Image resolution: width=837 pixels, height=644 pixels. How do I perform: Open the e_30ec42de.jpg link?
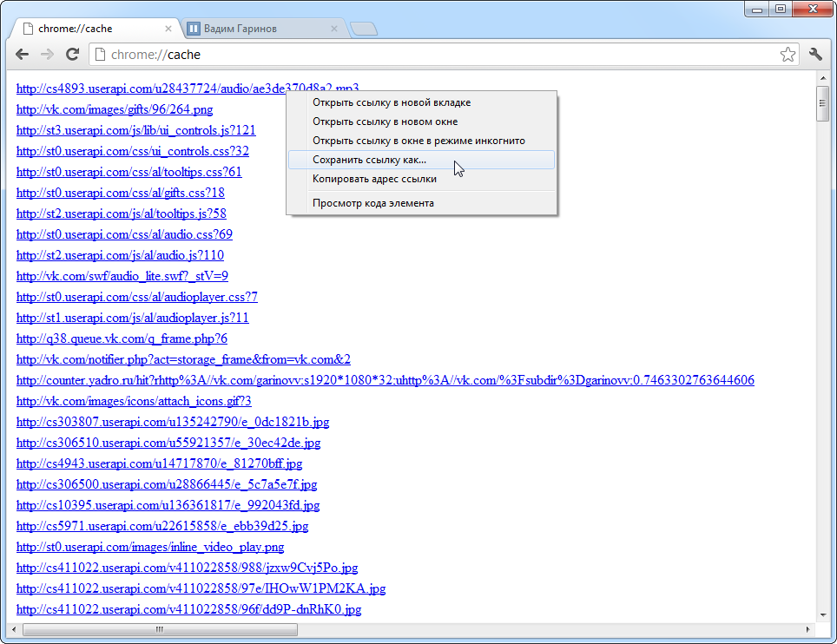click(168, 443)
